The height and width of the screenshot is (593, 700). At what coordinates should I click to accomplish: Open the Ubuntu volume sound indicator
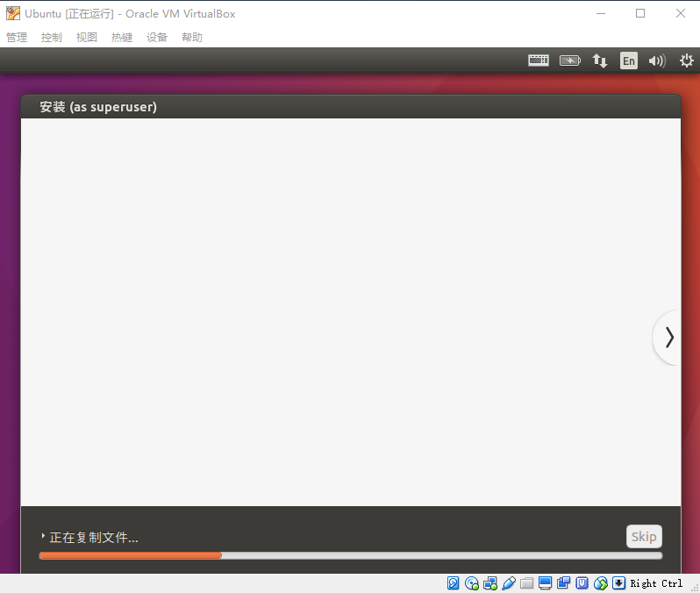pos(657,61)
